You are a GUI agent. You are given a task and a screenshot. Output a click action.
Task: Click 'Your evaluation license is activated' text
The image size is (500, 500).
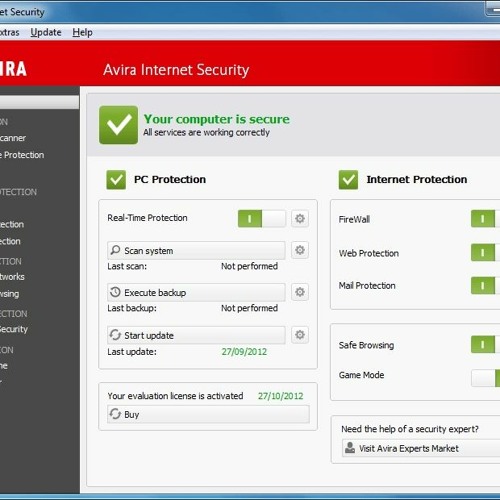175,396
